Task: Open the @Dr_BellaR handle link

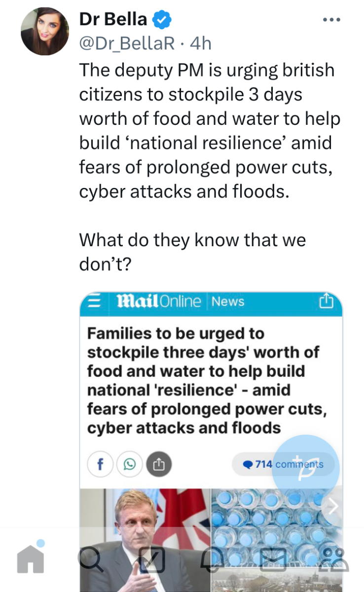Action: point(127,43)
